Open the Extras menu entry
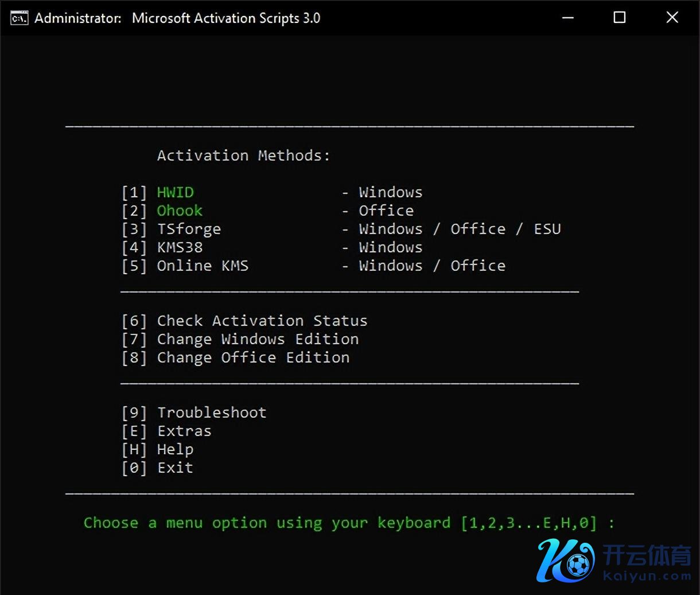This screenshot has height=595, width=700. click(184, 431)
